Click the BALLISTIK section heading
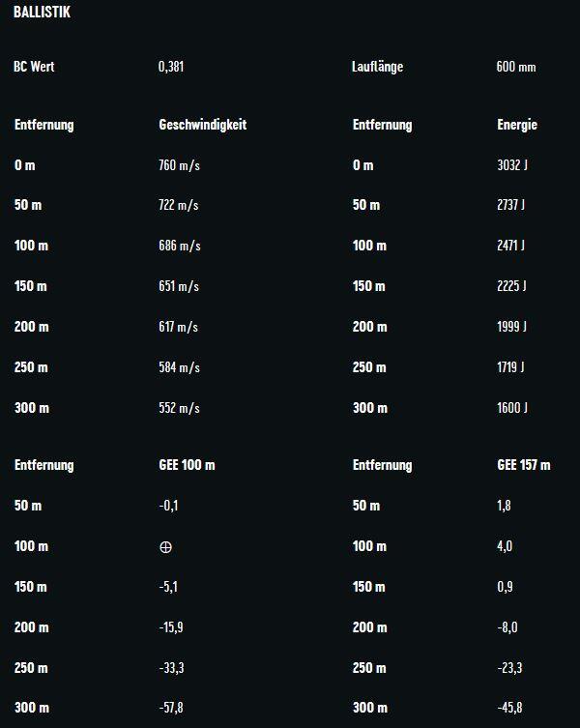Viewport: 580px width, 728px height. [42, 13]
